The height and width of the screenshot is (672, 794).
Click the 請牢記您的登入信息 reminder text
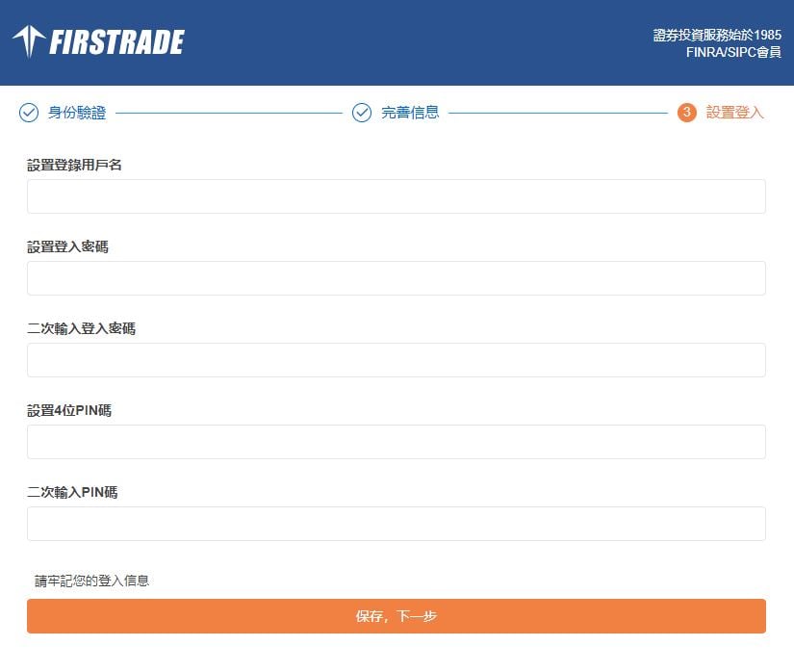pyautogui.click(x=91, y=581)
